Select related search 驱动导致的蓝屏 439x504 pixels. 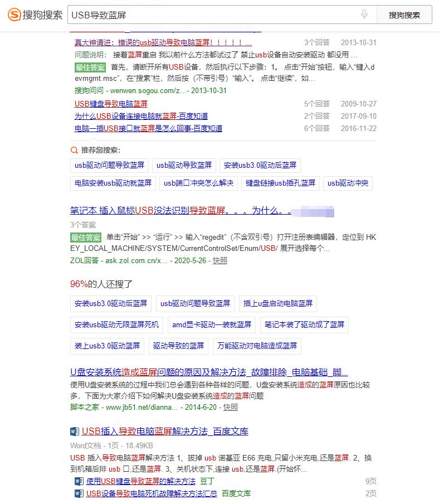179,346
